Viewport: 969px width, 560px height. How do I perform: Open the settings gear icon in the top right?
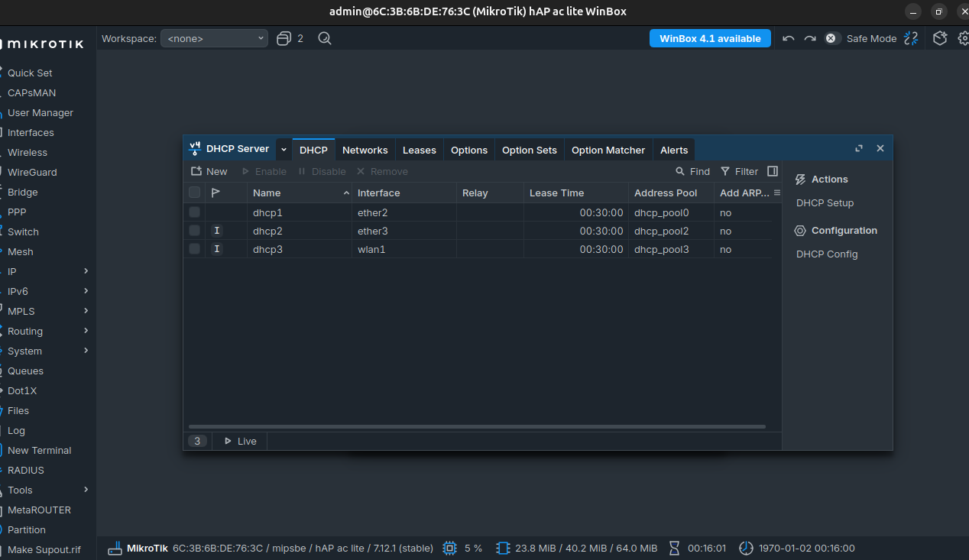point(963,38)
